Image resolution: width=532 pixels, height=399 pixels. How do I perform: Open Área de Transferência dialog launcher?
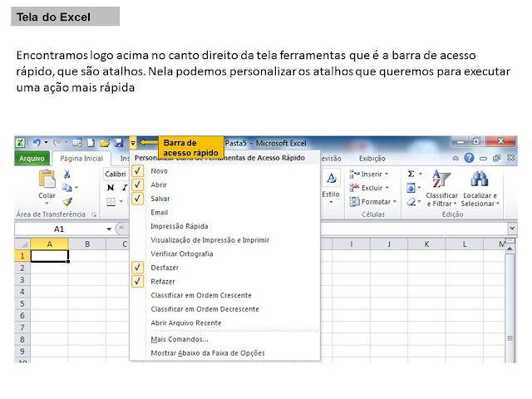[94, 214]
